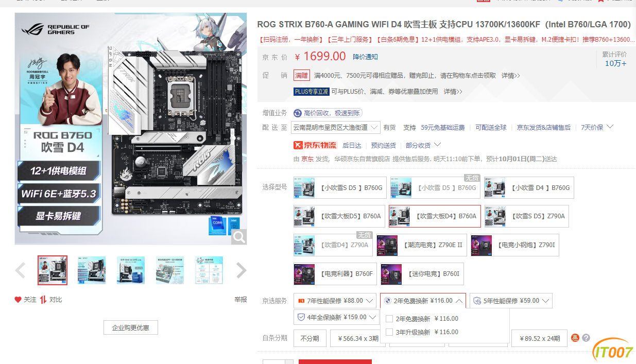Click the 对比 compare icon

43,300
